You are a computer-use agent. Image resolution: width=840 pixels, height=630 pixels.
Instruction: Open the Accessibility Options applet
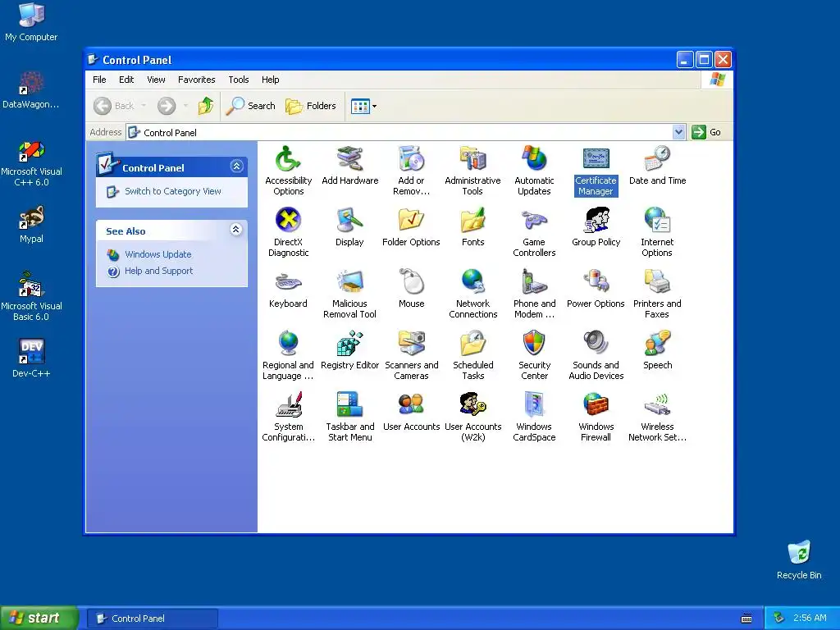point(288,171)
